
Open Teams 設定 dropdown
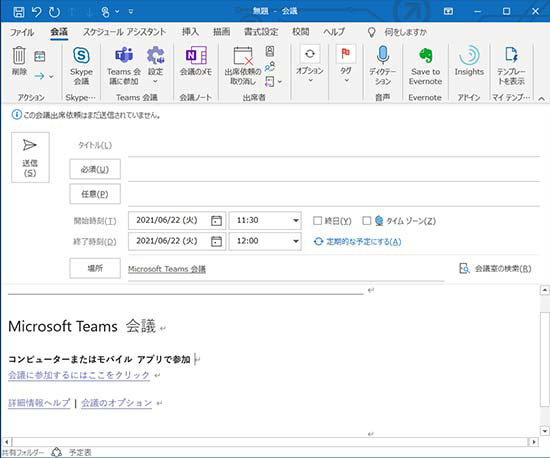click(x=155, y=66)
